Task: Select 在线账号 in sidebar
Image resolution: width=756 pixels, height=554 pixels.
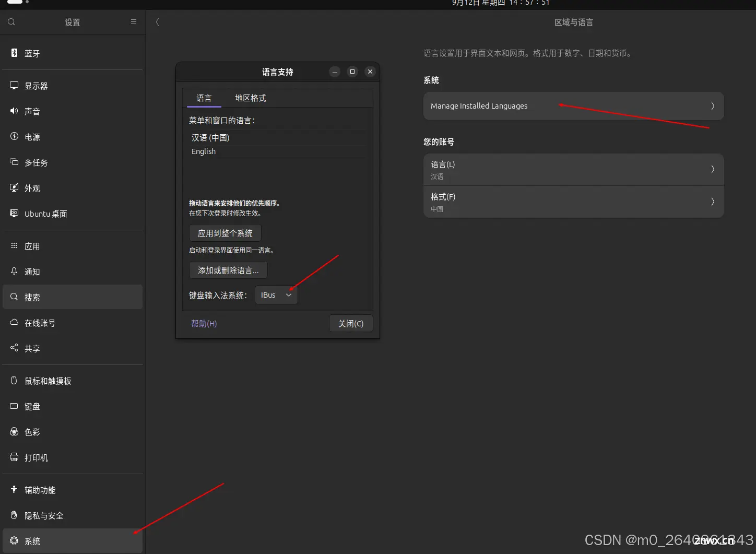Action: coord(73,323)
